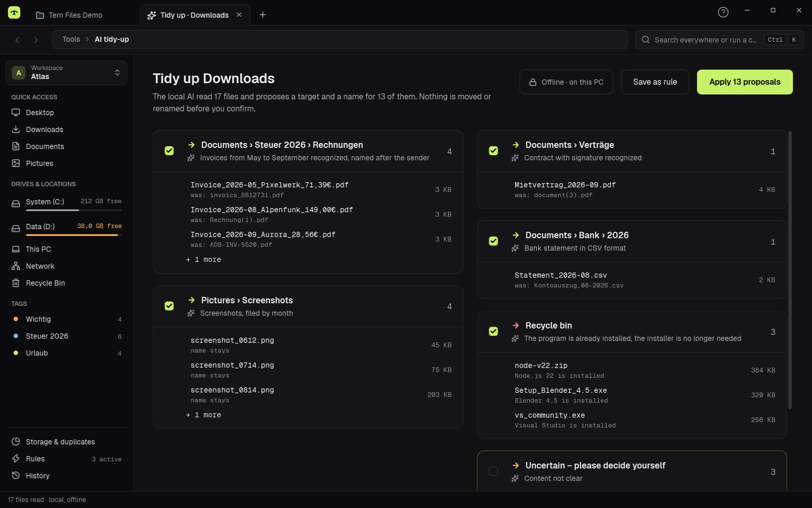Open a new tab with the plus icon

[x=263, y=15]
